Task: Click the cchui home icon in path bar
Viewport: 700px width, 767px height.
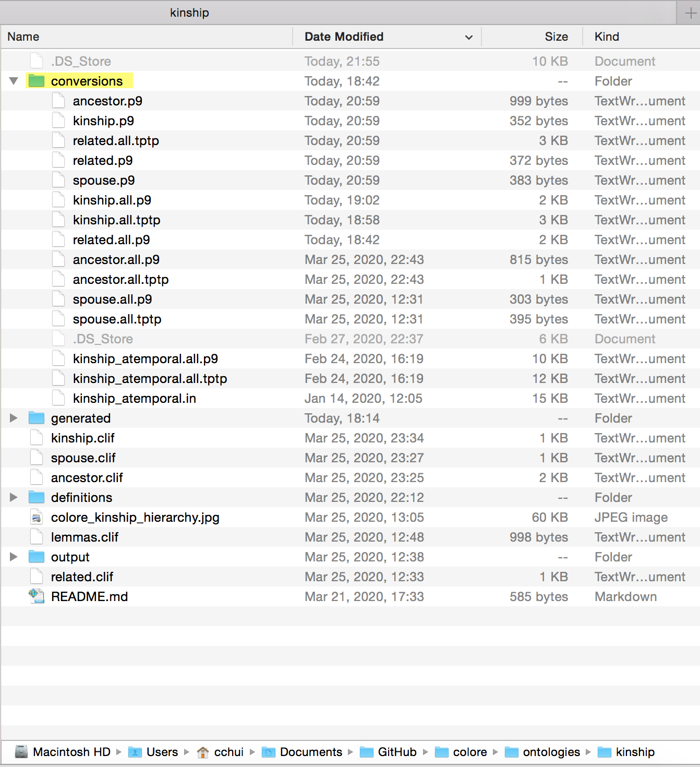Action: [203, 752]
